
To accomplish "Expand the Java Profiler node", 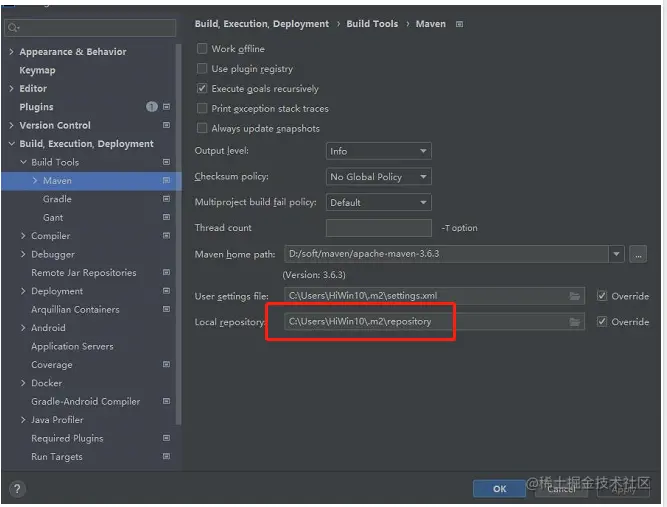I will coord(23,420).
